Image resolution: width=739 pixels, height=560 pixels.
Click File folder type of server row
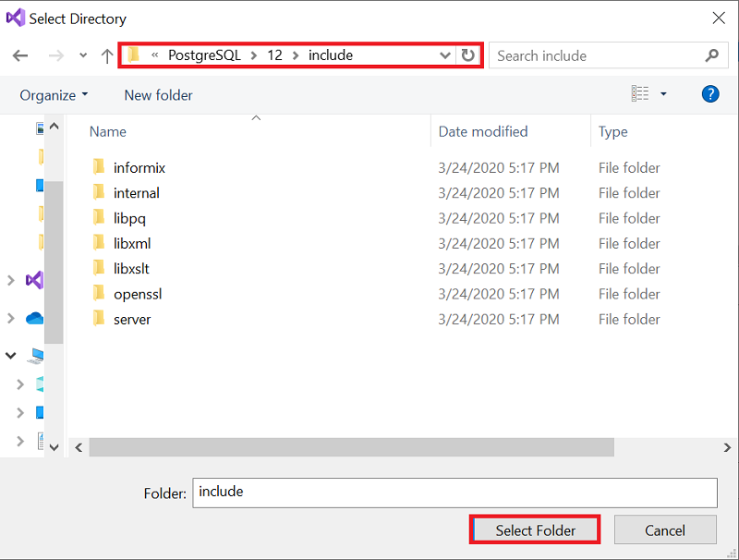pyautogui.click(x=629, y=319)
